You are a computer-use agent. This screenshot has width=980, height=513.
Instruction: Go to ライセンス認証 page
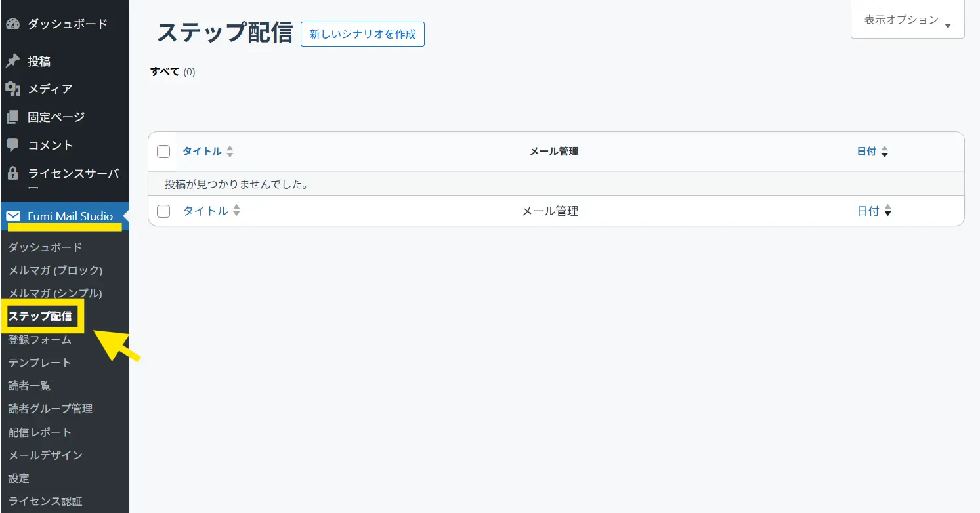click(45, 501)
